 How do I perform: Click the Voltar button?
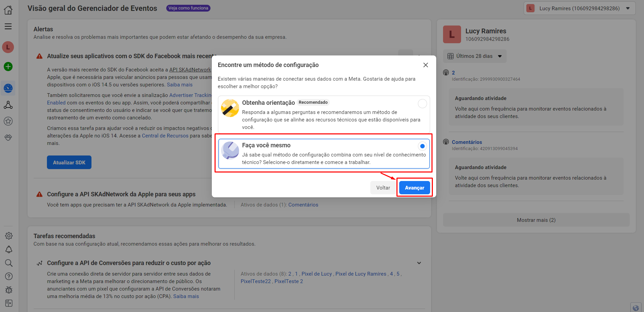coord(383,188)
